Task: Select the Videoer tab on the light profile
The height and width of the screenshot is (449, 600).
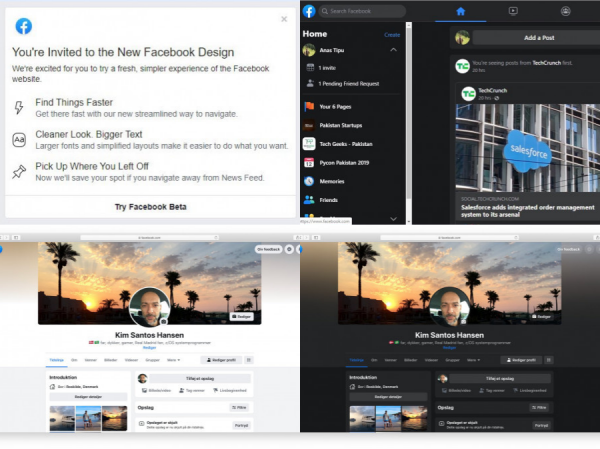Action: (131, 360)
